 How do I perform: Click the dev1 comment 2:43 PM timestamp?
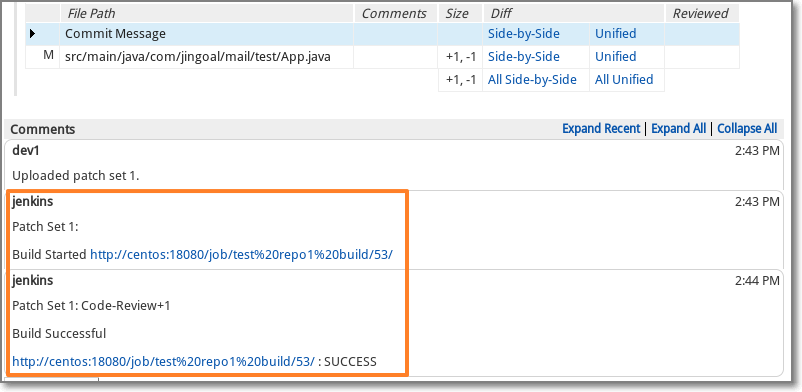[757, 151]
